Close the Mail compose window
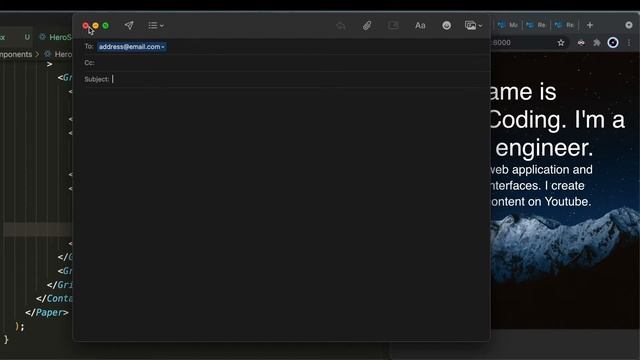640x360 pixels. coord(86,26)
